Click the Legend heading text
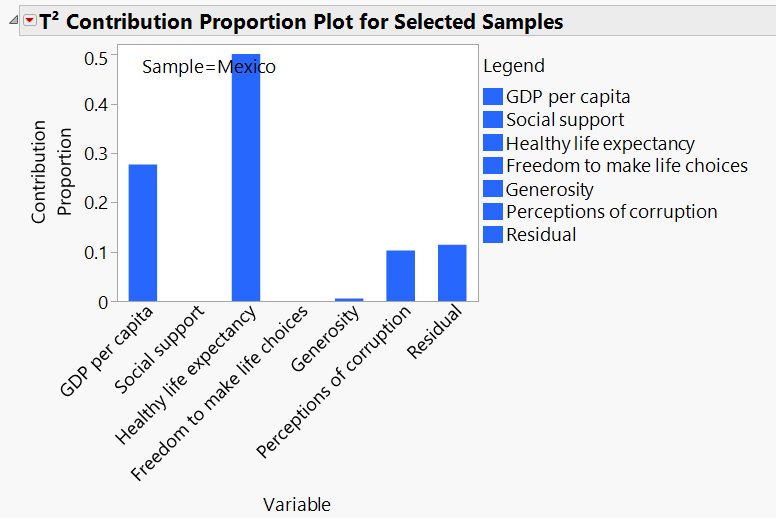The width and height of the screenshot is (776, 518). pos(514,66)
